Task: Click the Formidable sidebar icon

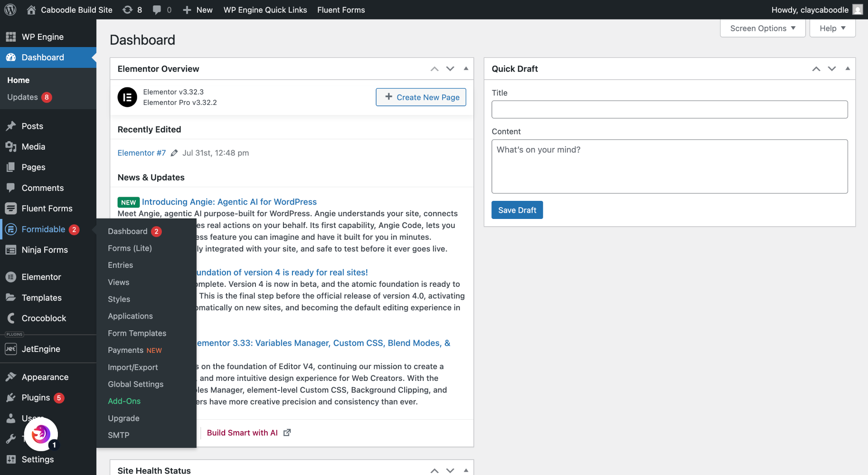Action: pyautogui.click(x=11, y=229)
